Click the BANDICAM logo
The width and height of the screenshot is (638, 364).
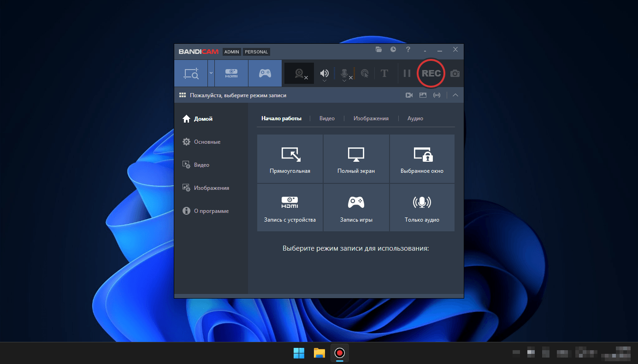pyautogui.click(x=199, y=52)
